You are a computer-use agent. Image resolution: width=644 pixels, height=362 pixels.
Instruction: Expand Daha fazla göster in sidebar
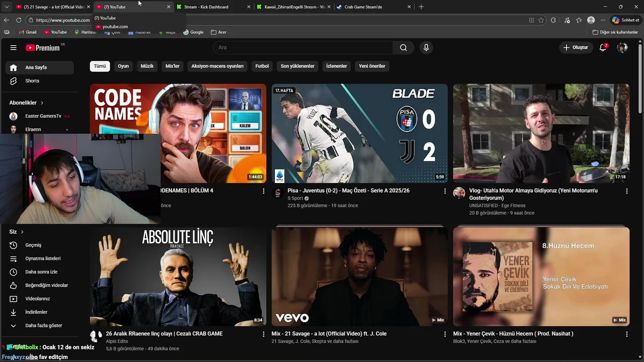tap(39, 326)
